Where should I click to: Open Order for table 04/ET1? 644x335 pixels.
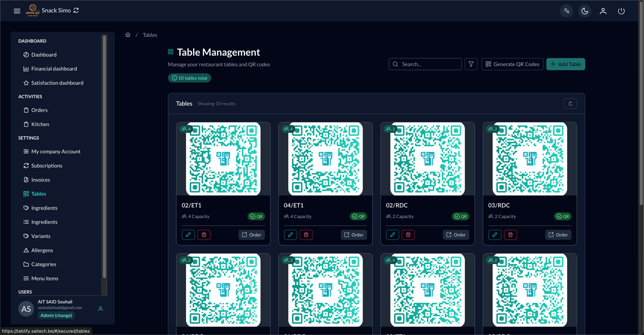pyautogui.click(x=354, y=235)
